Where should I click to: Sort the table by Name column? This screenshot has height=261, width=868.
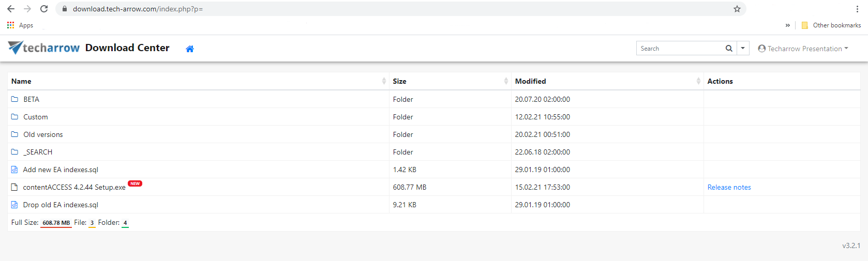(21, 81)
